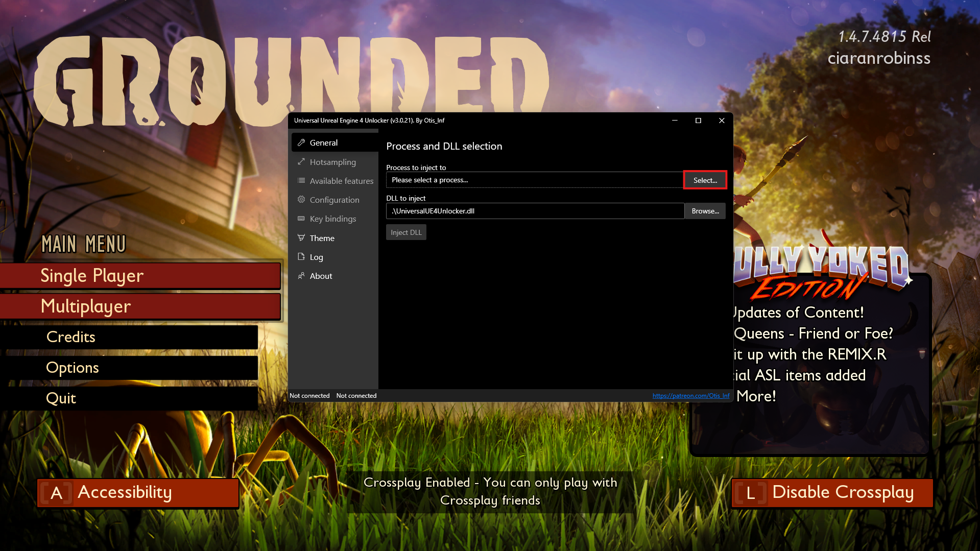
Task: Click the first 'Not connected' status text
Action: click(309, 396)
